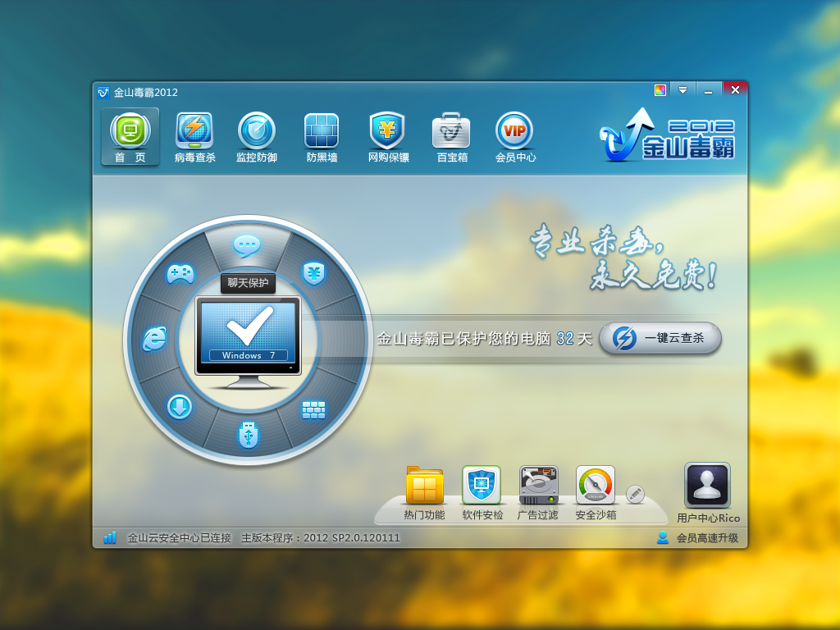Open 用户中心Rico user center avatar
The image size is (840, 630).
tap(707, 486)
